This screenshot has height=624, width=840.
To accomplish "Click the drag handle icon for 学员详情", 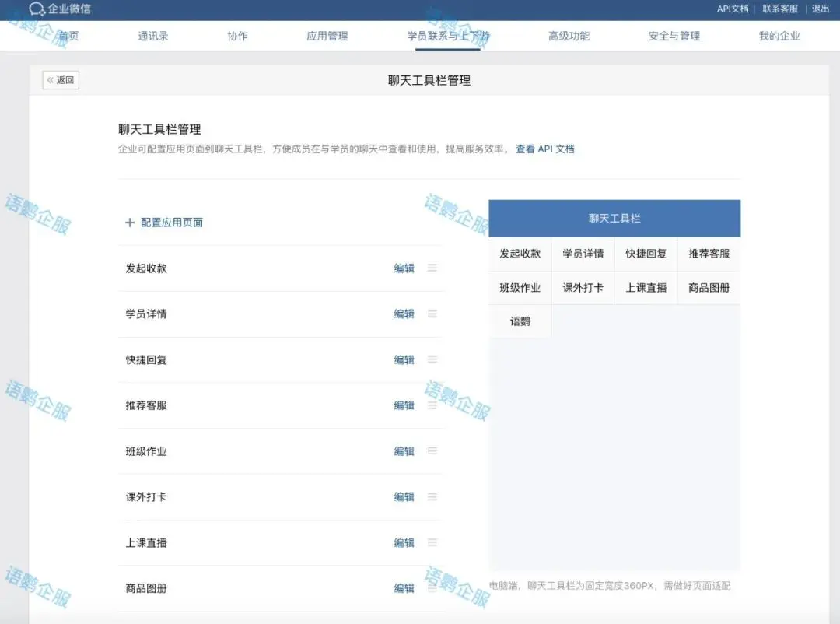I will pyautogui.click(x=432, y=314).
